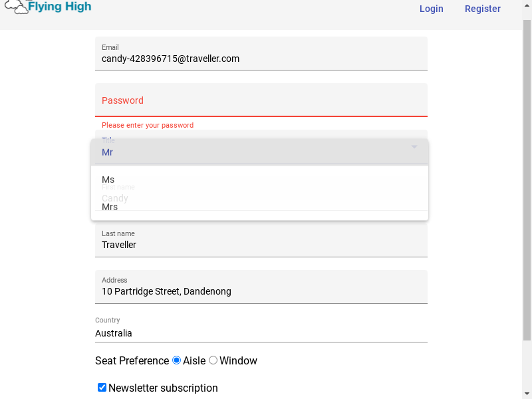Open the Register page link
Viewport: 532px width, 399px height.
tap(483, 9)
